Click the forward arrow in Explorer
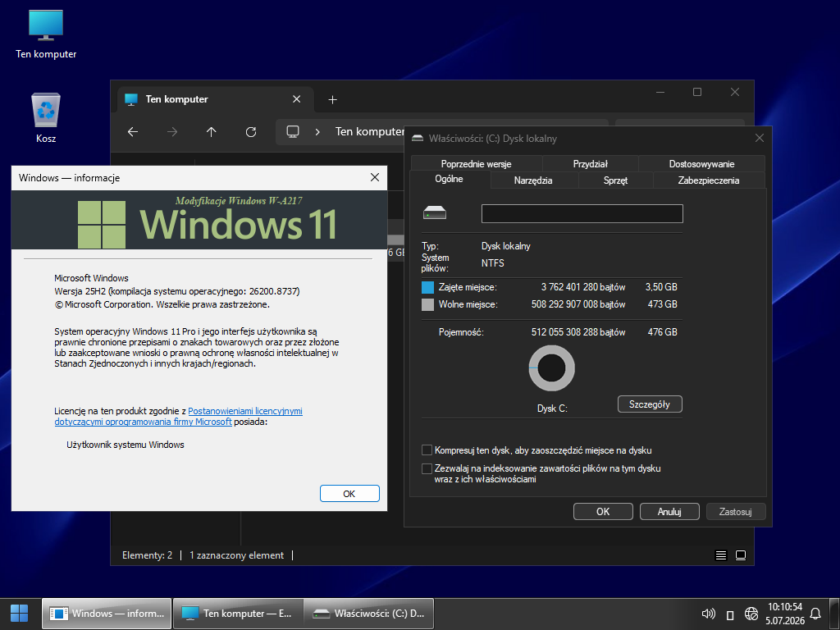Image resolution: width=840 pixels, height=630 pixels. [172, 132]
